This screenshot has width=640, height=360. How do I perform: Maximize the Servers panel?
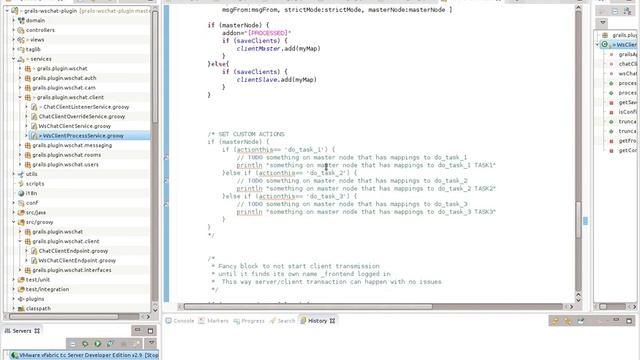coord(150,330)
